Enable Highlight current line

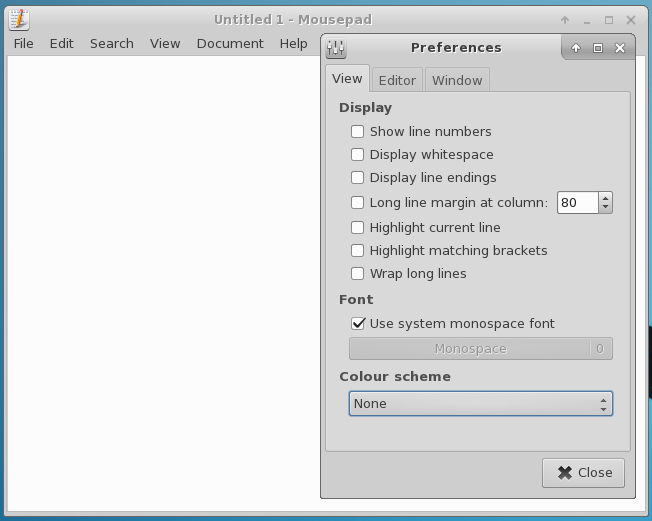[357, 227]
